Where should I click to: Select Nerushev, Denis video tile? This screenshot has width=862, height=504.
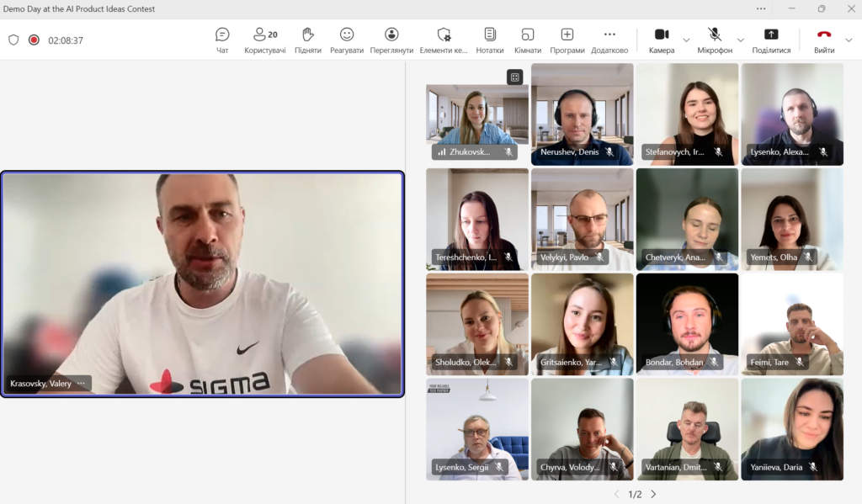pyautogui.click(x=583, y=114)
